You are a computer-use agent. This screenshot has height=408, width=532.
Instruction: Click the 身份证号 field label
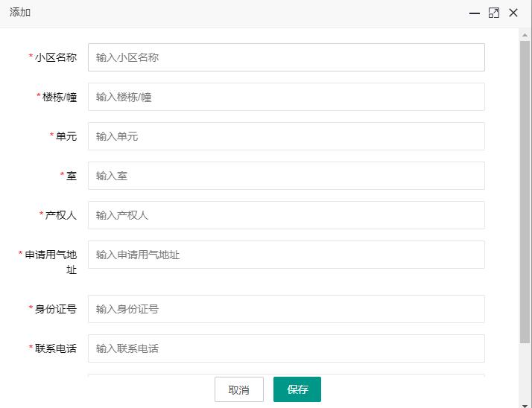(x=55, y=309)
